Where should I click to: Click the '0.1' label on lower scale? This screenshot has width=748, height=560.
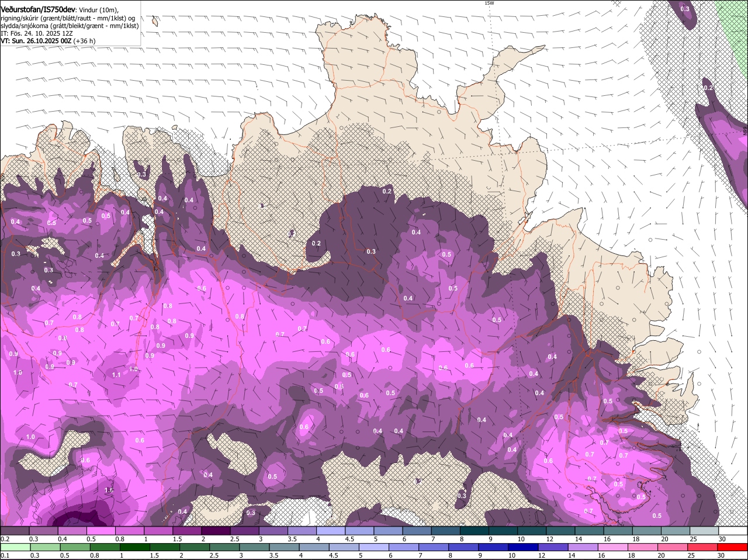pos(5,555)
